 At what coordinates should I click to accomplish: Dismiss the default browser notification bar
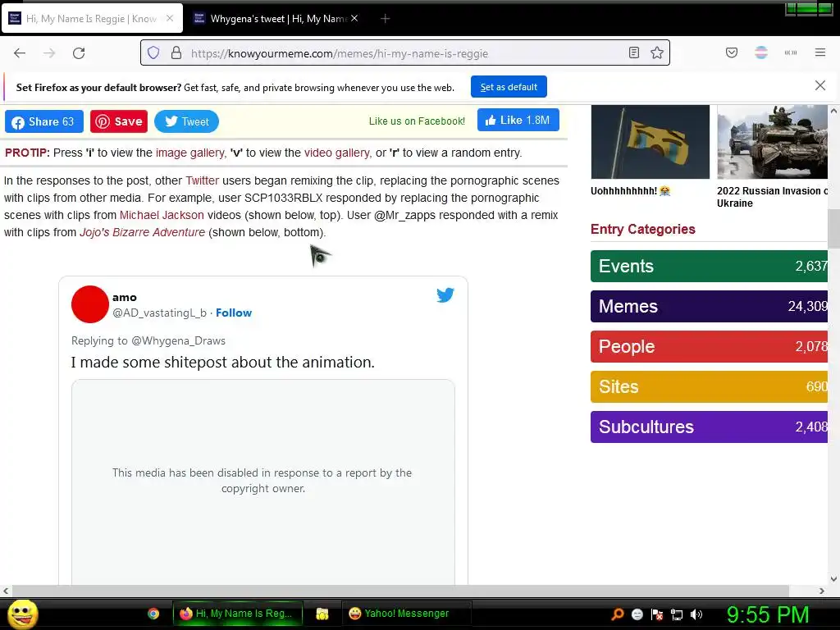(x=820, y=85)
